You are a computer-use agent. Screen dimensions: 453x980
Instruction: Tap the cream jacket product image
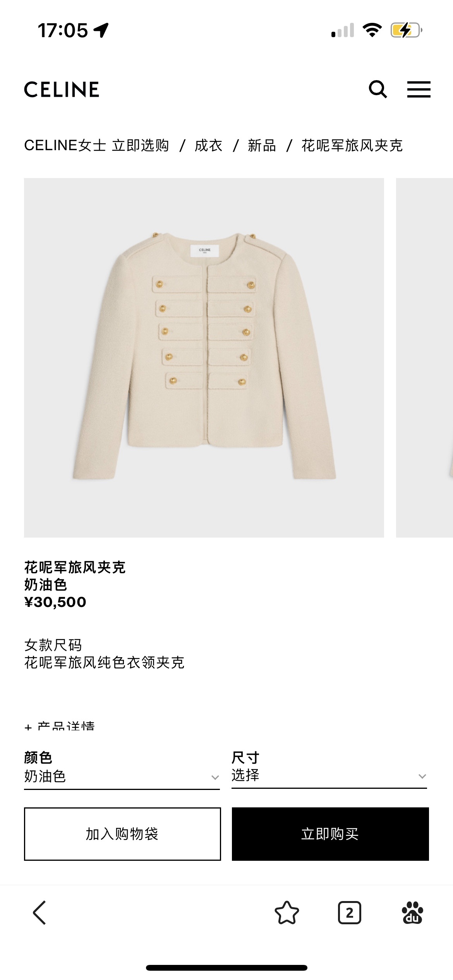pyautogui.click(x=204, y=358)
